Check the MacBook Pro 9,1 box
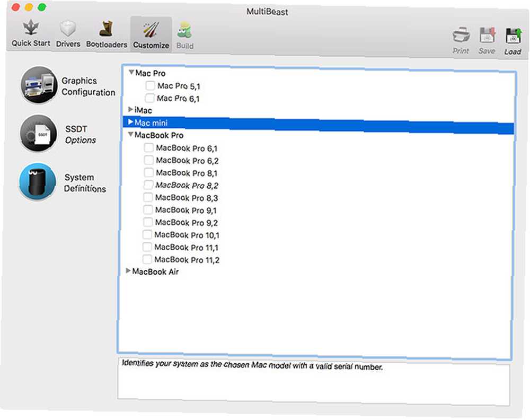 (x=148, y=209)
